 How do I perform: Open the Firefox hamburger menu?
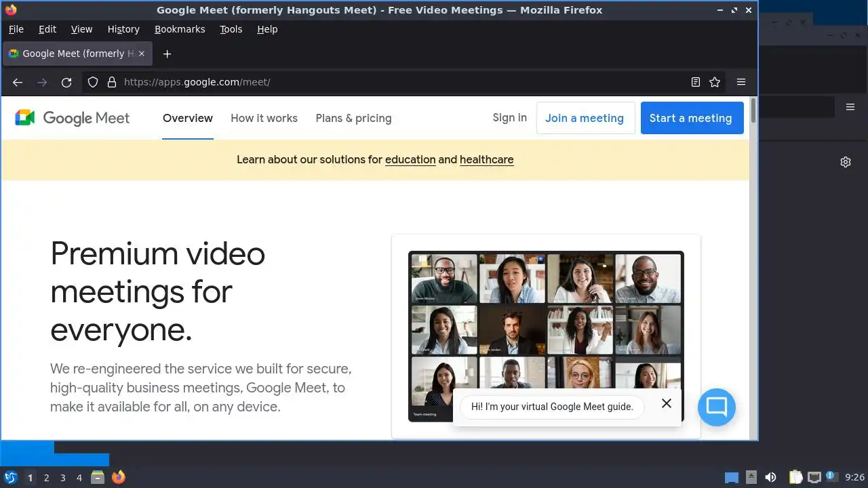[741, 82]
